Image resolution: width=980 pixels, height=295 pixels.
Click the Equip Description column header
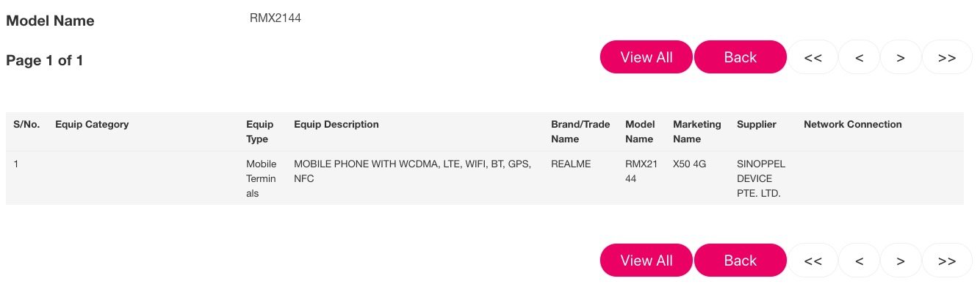point(336,125)
